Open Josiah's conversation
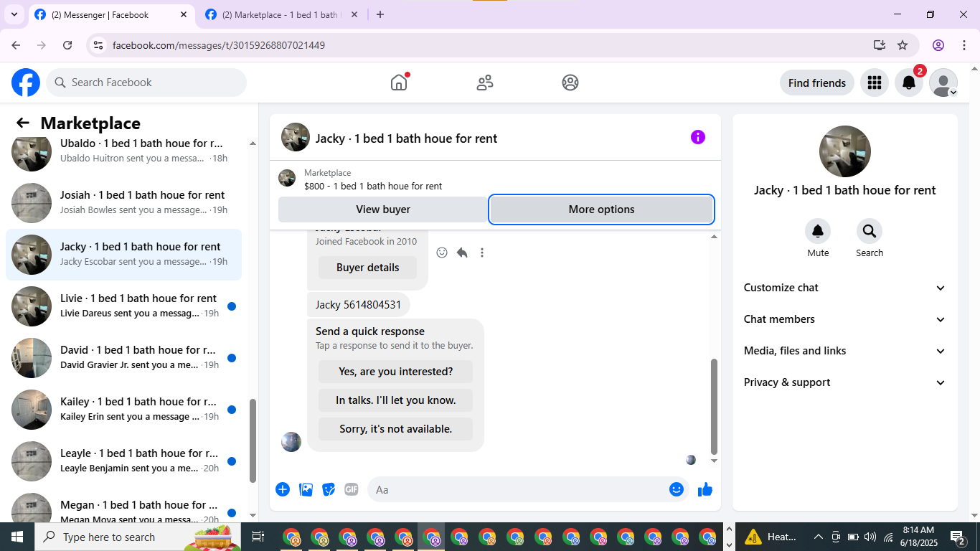 tap(123, 203)
